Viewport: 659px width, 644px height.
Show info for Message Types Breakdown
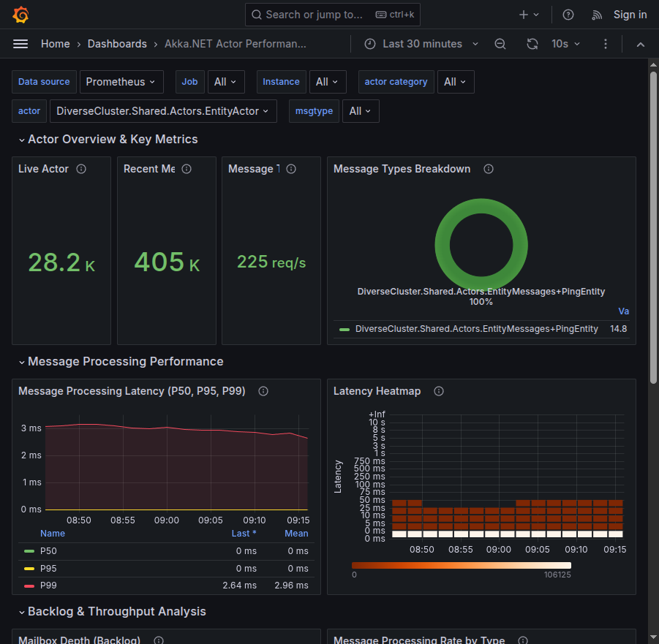(x=489, y=169)
